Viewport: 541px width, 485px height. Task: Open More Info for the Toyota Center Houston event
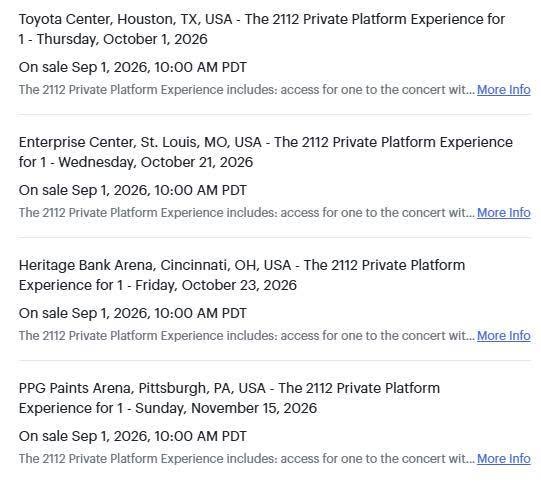coord(503,90)
